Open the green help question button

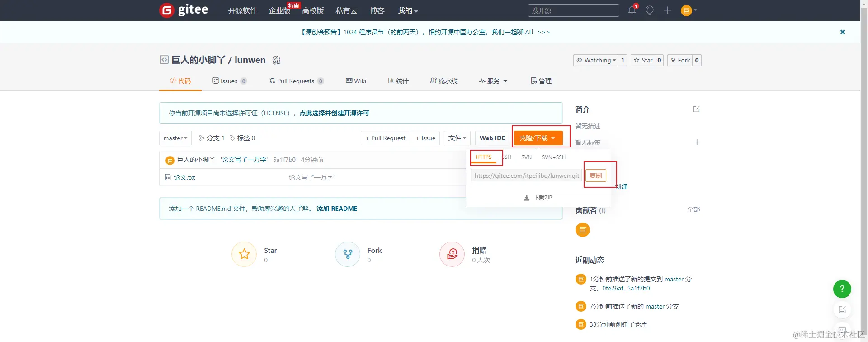pos(842,289)
